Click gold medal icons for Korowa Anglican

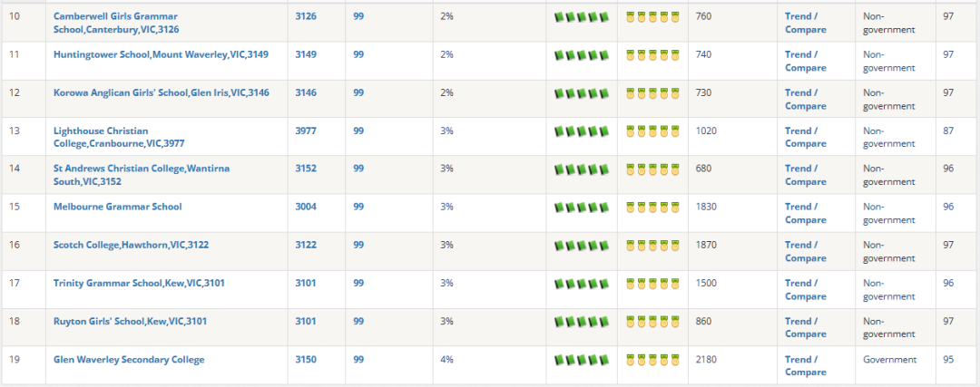pos(652,93)
